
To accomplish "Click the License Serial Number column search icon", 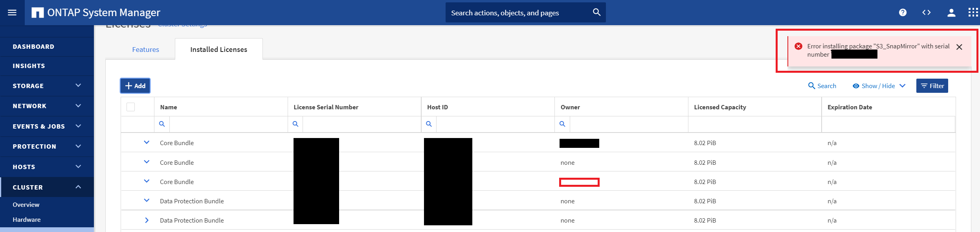I will pos(295,124).
